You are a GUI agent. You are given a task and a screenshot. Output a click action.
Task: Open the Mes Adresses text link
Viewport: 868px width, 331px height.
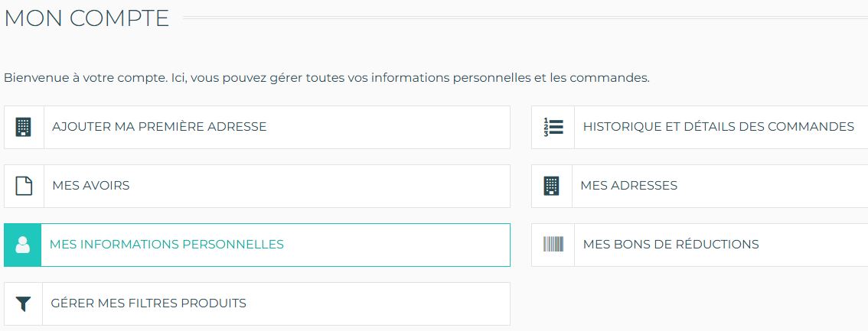point(628,186)
